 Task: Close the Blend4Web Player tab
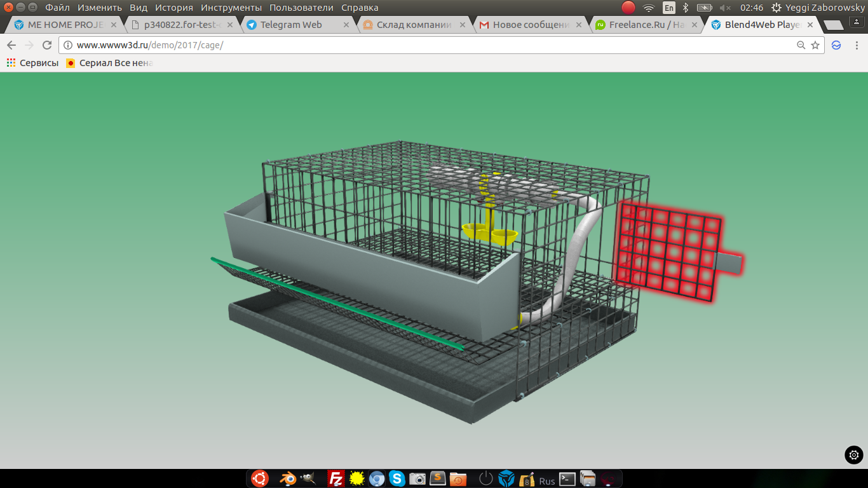[810, 25]
